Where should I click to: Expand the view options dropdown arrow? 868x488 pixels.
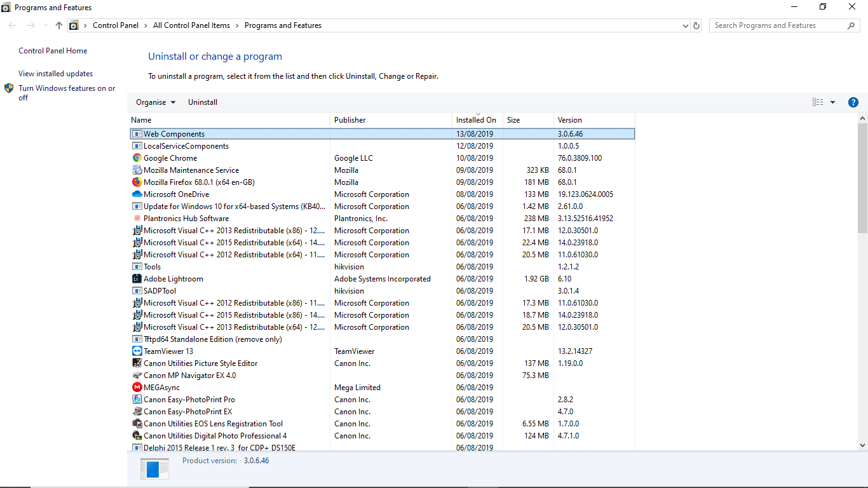[832, 102]
